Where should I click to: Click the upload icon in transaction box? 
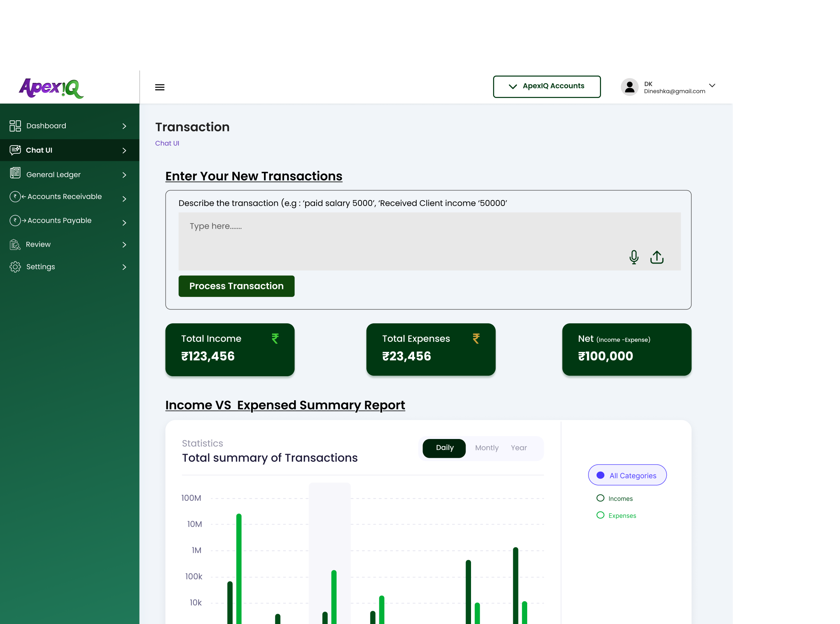point(656,257)
